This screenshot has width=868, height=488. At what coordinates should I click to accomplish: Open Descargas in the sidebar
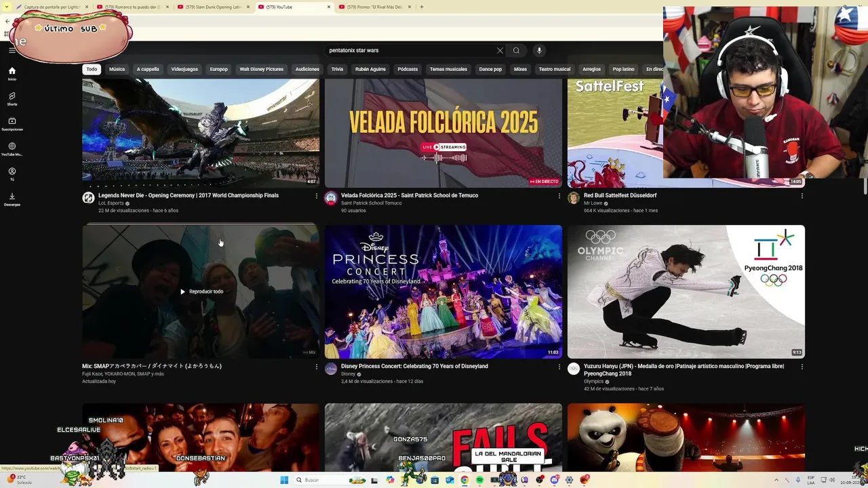12,199
